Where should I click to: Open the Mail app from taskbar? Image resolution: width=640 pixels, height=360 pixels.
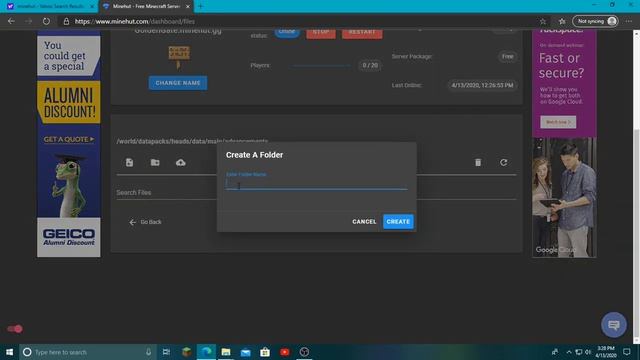tap(245, 352)
